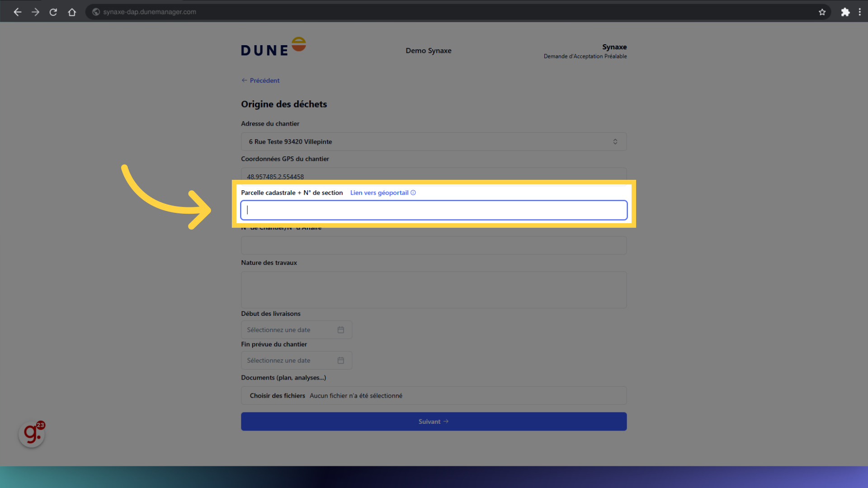The height and width of the screenshot is (488, 868).
Task: Open calendar icon for Fin prévue du chantier
Action: pos(341,361)
